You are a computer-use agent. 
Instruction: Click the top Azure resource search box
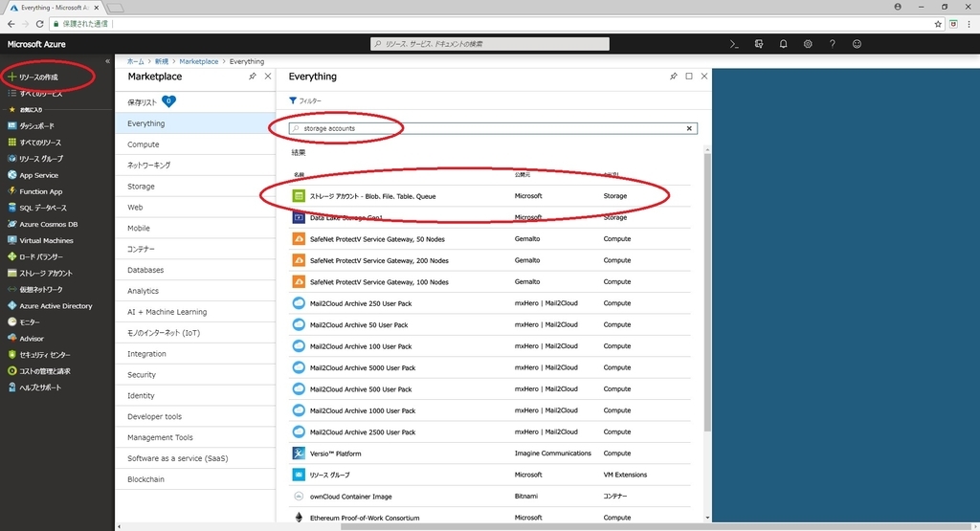point(490,44)
